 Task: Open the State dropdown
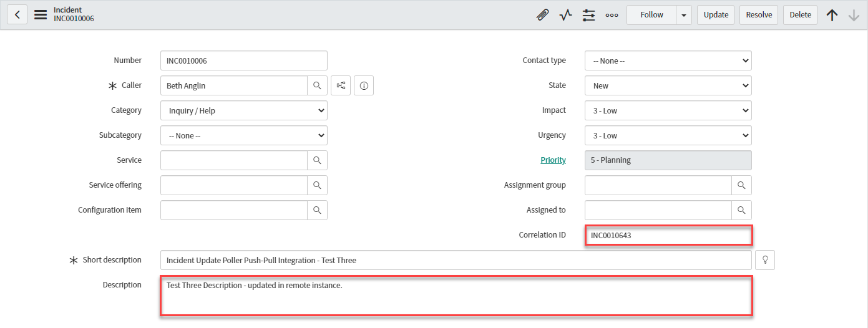[668, 85]
